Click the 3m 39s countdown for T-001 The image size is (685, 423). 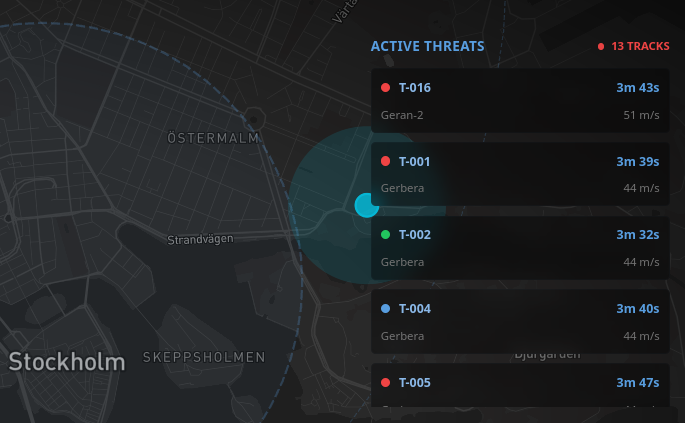[637, 161]
